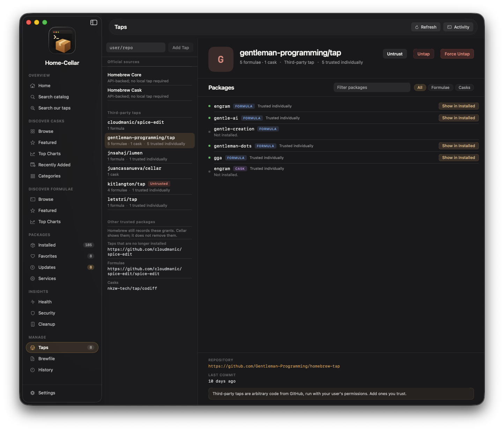This screenshot has width=504, height=431.
Task: Open the Gentleman-Programming repository link
Action: 274,366
